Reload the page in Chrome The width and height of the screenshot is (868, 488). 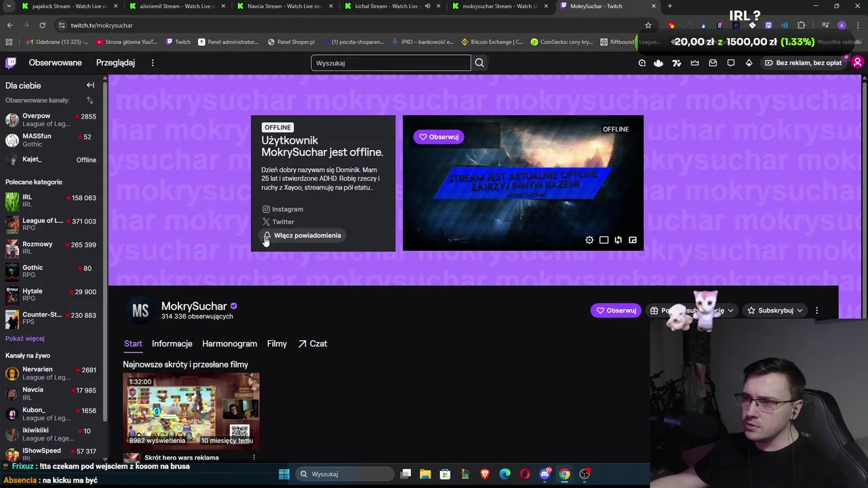click(42, 25)
